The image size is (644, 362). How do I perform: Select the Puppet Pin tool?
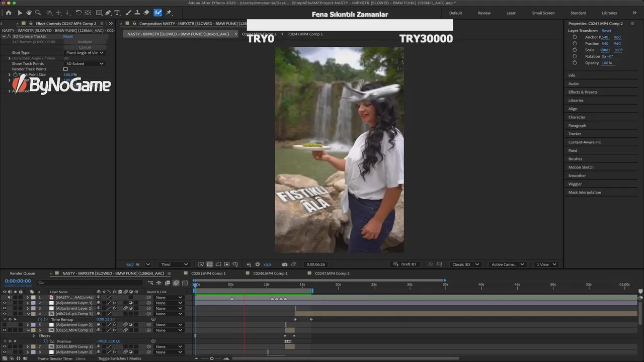pyautogui.click(x=169, y=13)
